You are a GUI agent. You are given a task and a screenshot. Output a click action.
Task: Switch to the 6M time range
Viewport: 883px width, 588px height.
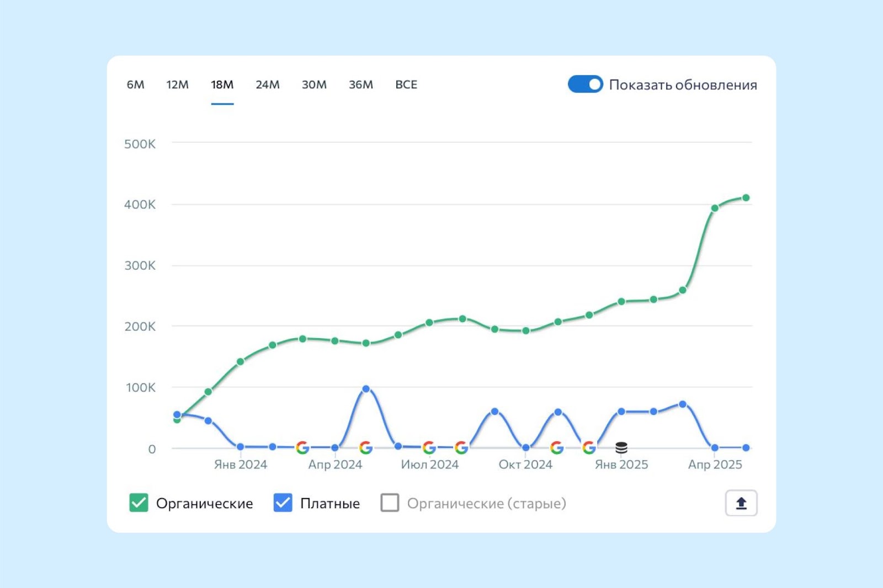135,84
